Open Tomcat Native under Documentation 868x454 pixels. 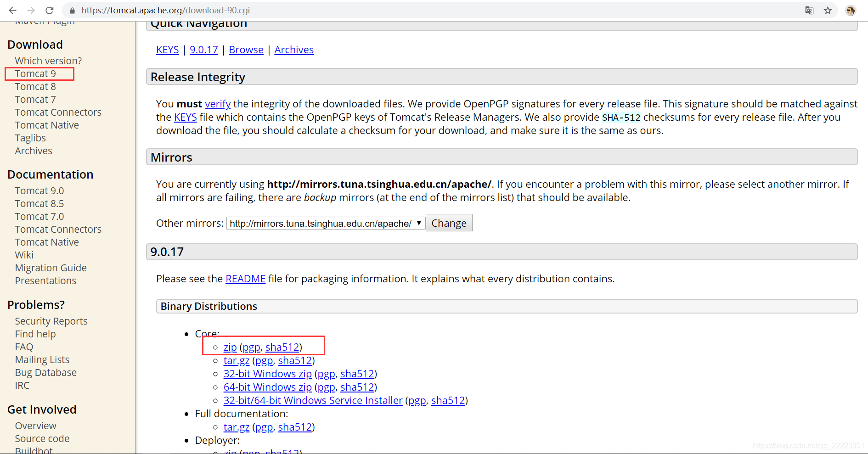point(47,242)
